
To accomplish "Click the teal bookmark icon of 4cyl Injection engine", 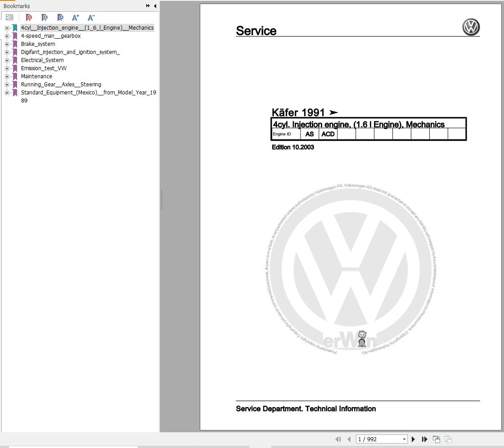I will tap(15, 28).
